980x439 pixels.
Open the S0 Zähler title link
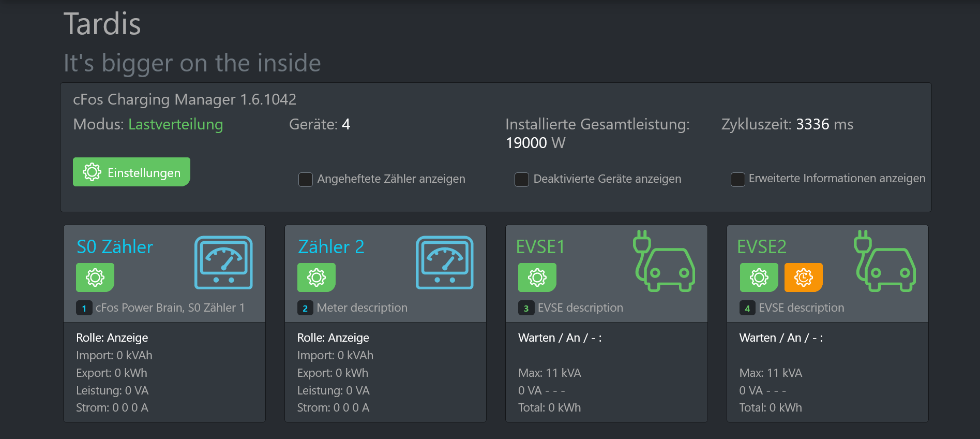[115, 247]
